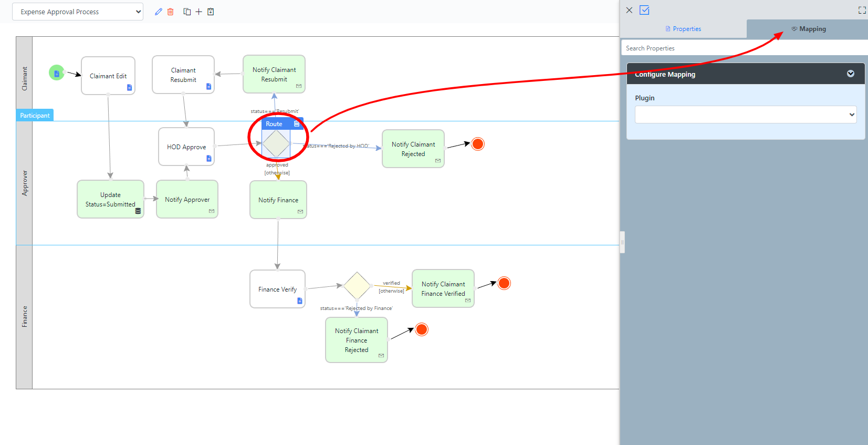The image size is (868, 445).
Task: Click the Finance swimlane header
Action: click(x=24, y=317)
